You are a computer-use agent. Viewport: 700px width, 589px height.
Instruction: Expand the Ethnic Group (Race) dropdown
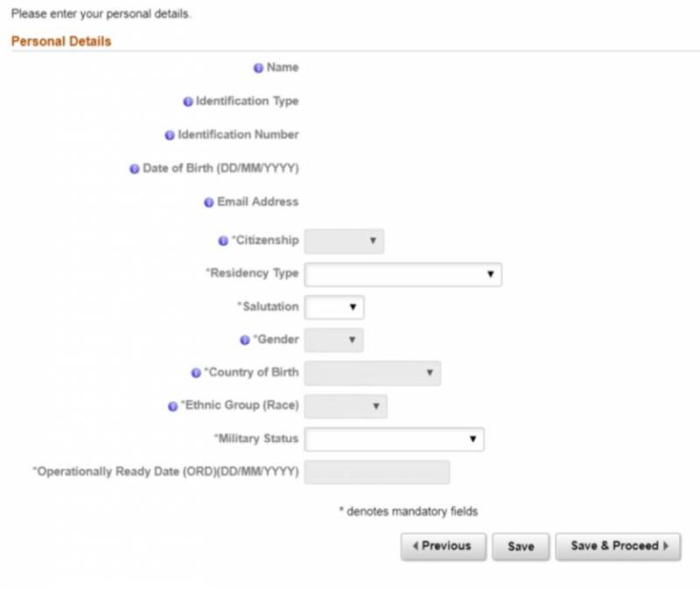[346, 406]
